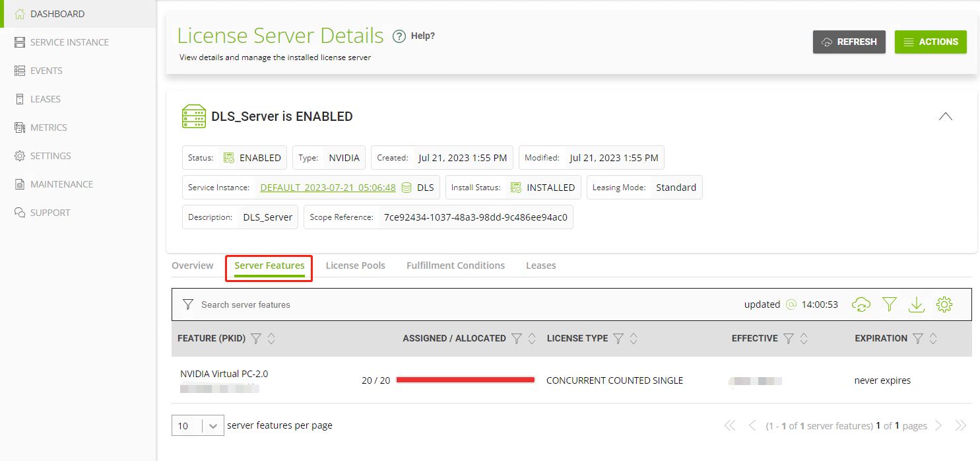Click the Events list icon
The height and width of the screenshot is (461, 980).
[x=19, y=71]
